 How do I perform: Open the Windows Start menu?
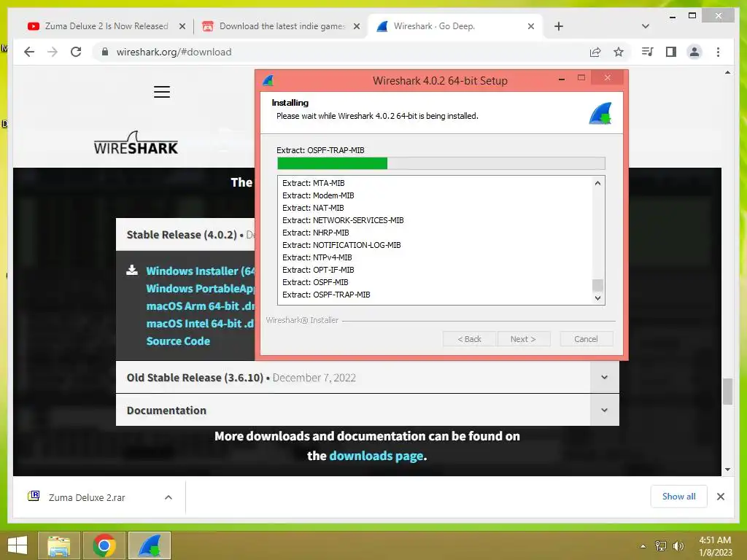18,545
